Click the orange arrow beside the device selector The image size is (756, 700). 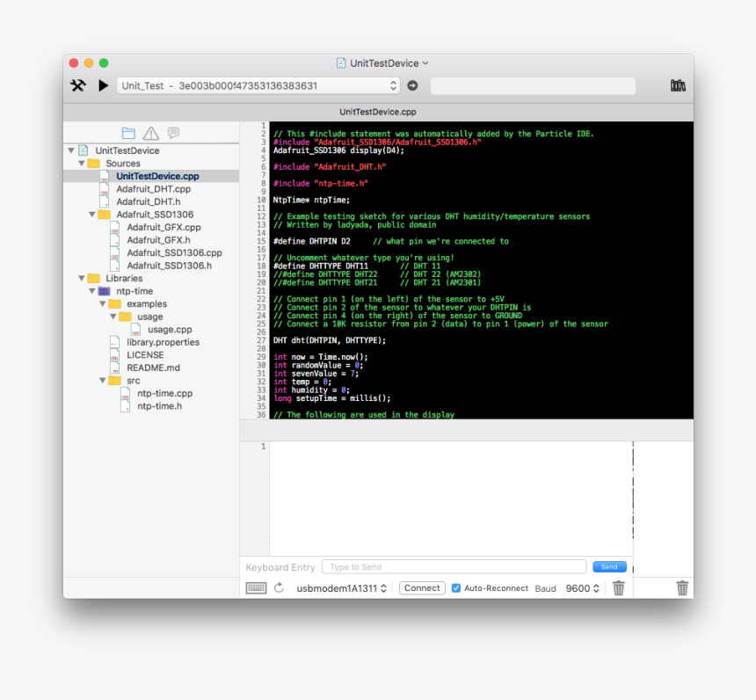coord(411,85)
